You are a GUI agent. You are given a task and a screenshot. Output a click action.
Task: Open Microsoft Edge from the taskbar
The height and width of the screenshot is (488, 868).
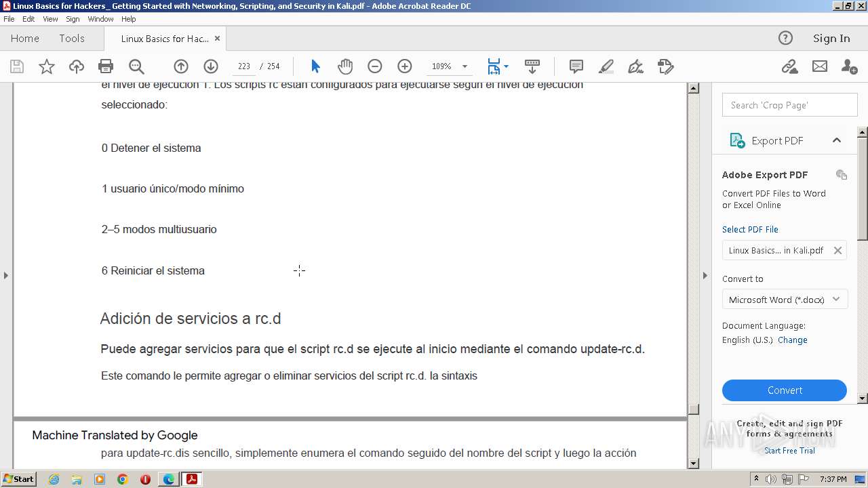coord(168,479)
